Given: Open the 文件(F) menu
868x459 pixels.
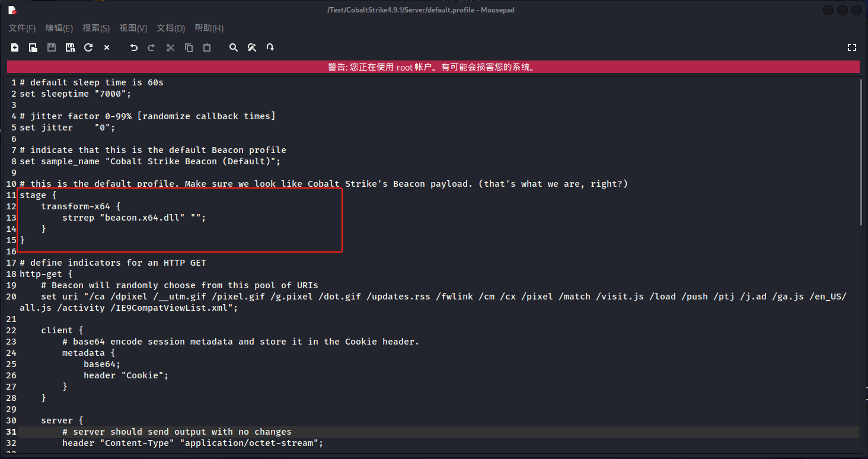Looking at the screenshot, I should point(22,28).
